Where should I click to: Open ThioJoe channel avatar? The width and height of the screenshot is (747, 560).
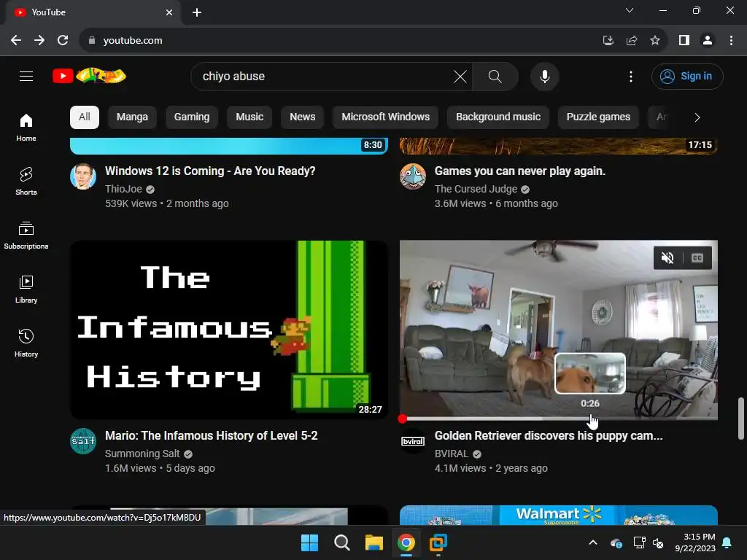[83, 176]
